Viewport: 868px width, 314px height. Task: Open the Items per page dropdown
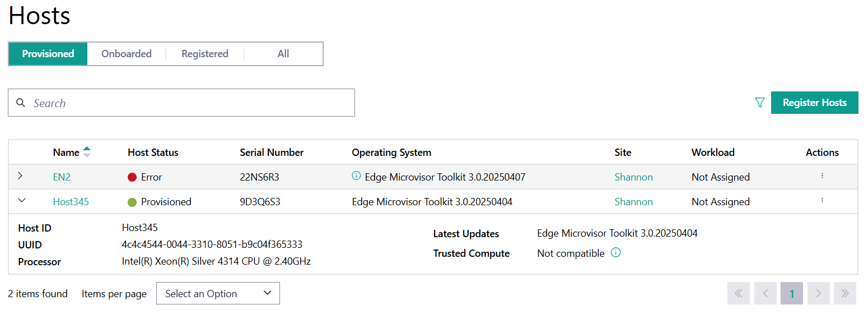(218, 293)
